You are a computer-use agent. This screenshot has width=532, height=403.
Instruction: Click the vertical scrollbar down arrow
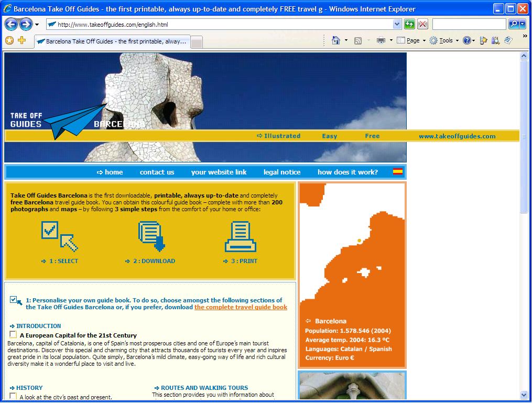coord(524,395)
